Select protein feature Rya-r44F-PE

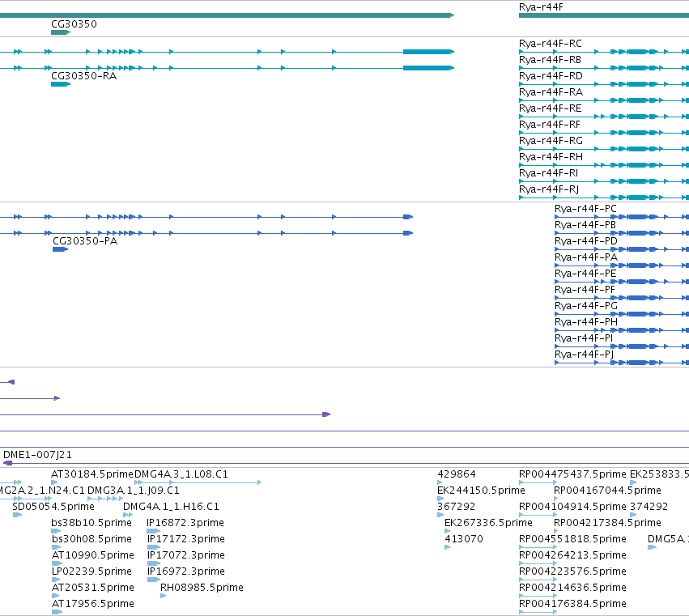coord(585,274)
